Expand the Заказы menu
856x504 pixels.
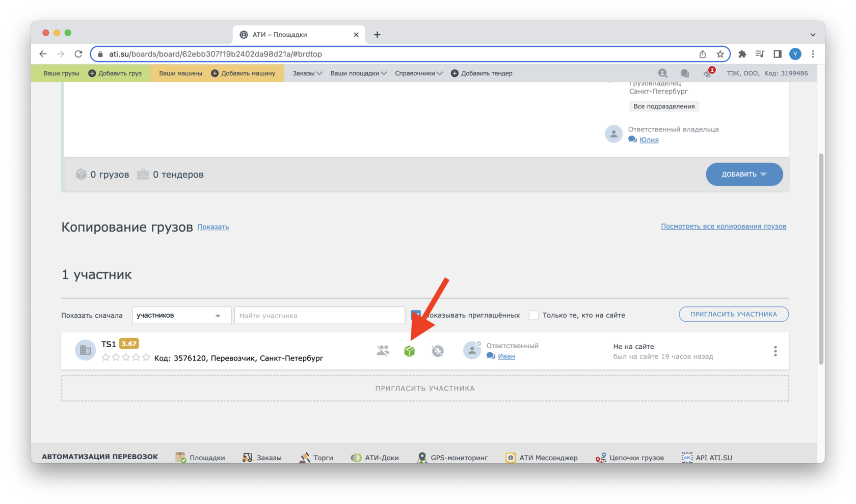click(x=307, y=73)
